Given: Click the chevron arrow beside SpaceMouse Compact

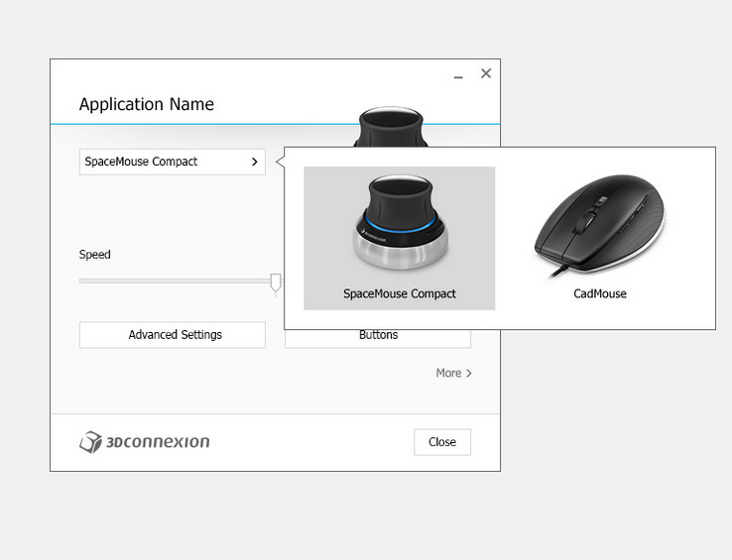Looking at the screenshot, I should 255,162.
